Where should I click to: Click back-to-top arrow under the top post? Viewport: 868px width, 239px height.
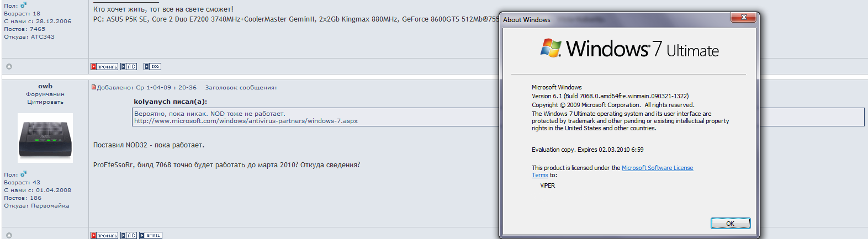coord(9,67)
